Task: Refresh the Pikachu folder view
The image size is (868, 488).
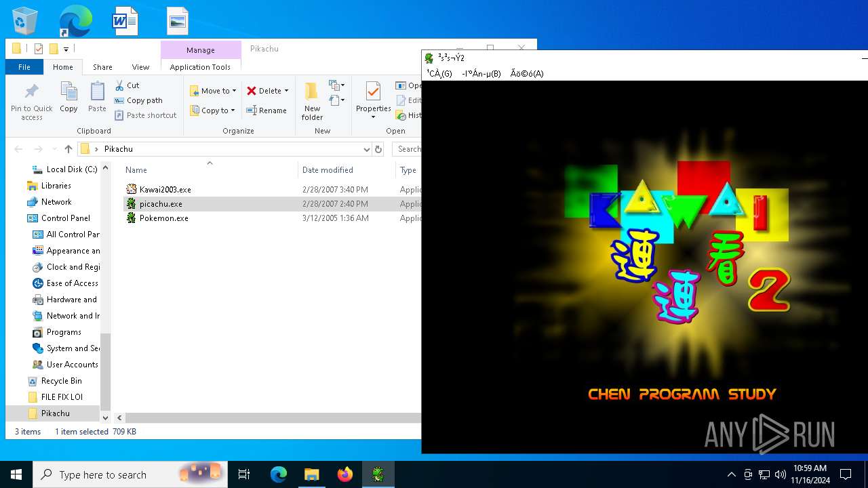Action: coord(378,149)
